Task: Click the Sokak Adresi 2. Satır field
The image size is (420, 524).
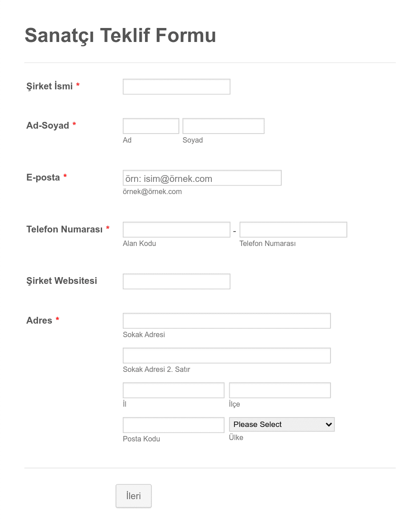Action: [x=226, y=356]
